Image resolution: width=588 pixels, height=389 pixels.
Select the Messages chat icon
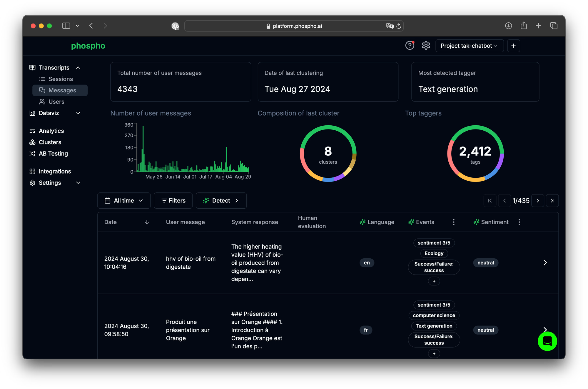pyautogui.click(x=42, y=90)
